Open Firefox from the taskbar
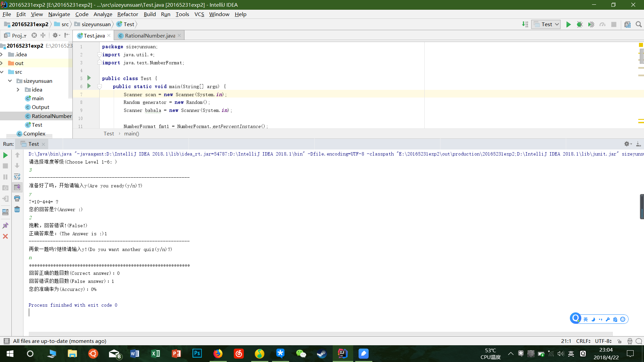The width and height of the screenshot is (644, 362). (x=218, y=353)
